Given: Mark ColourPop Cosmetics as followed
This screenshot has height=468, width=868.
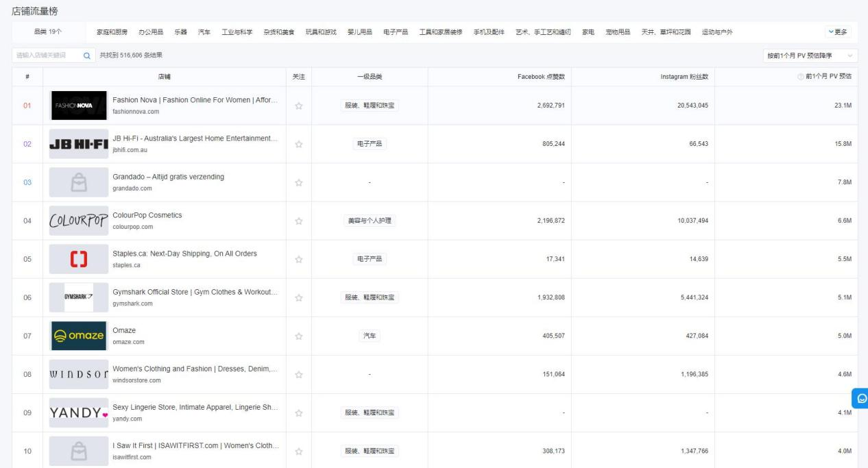Looking at the screenshot, I should coord(298,221).
